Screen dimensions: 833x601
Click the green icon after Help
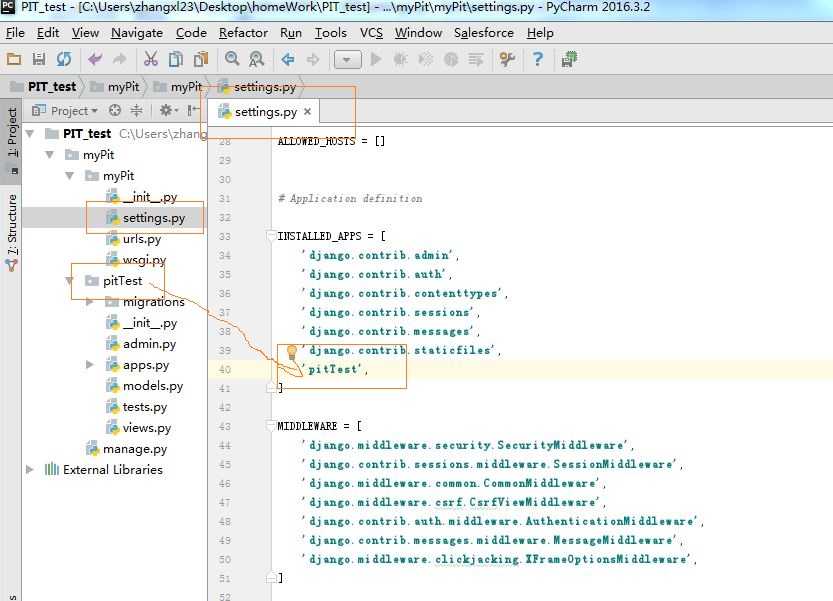[569, 59]
